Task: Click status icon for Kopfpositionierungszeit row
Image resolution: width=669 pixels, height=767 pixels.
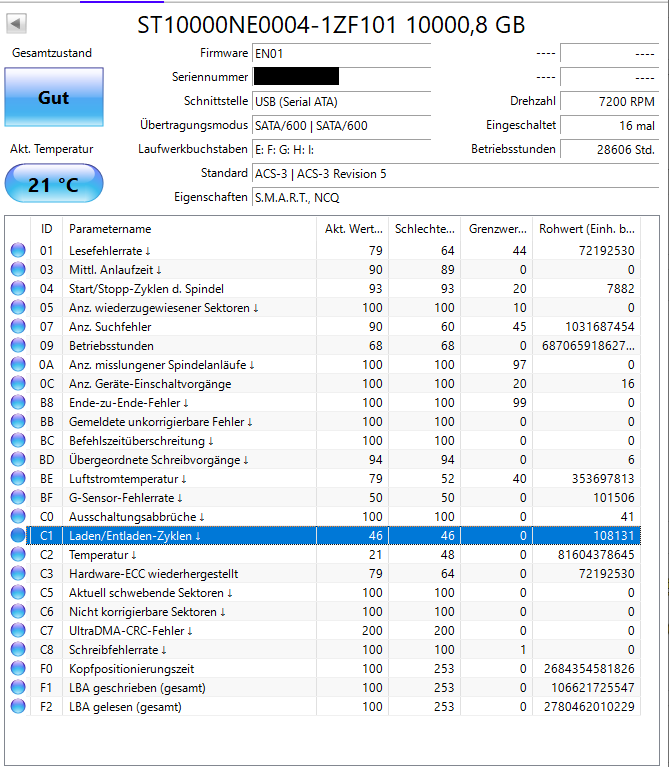Action: pos(18,669)
